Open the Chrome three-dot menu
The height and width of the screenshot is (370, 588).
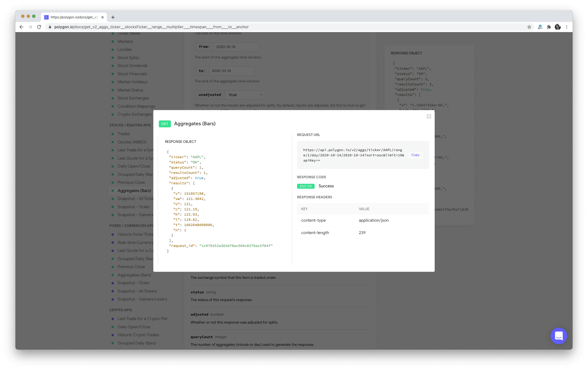(567, 27)
